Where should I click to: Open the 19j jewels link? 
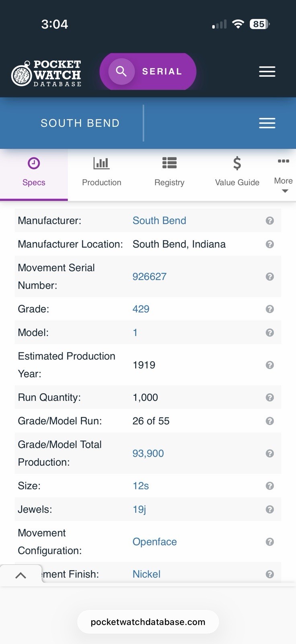point(139,509)
